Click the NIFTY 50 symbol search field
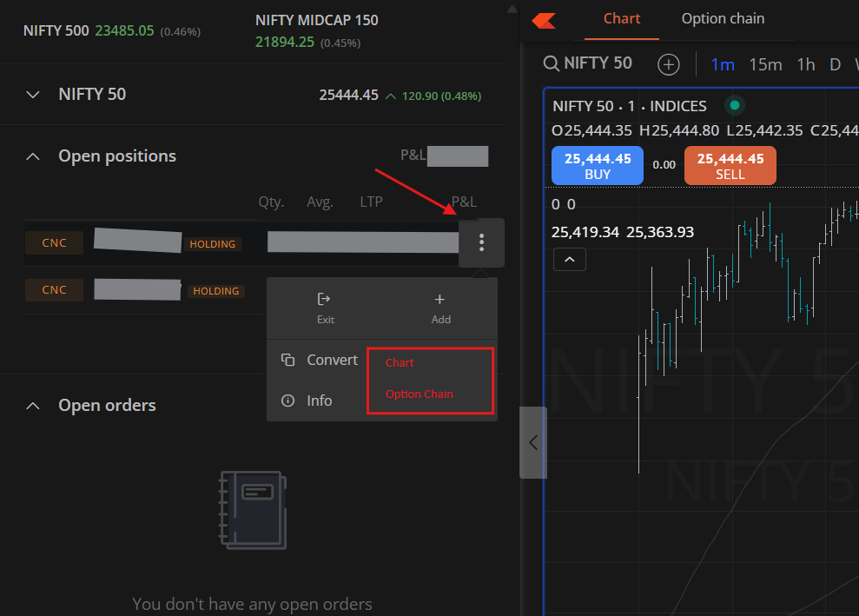The height and width of the screenshot is (616, 859). click(x=588, y=63)
